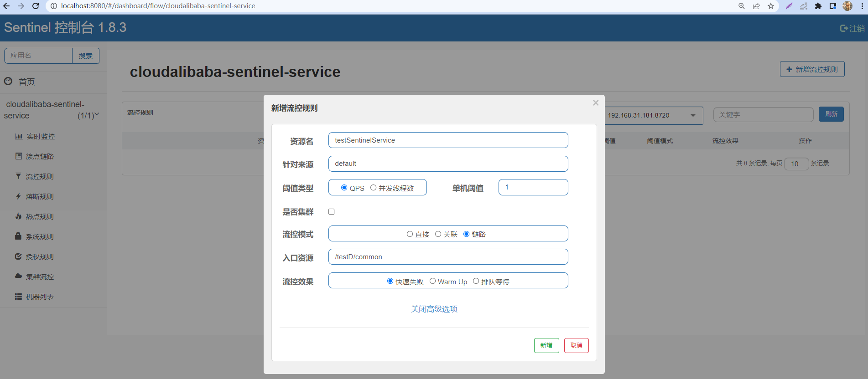Screen dimensions: 868x379
Task: Open 簇点链路 menu item
Action: pyautogui.click(x=40, y=156)
